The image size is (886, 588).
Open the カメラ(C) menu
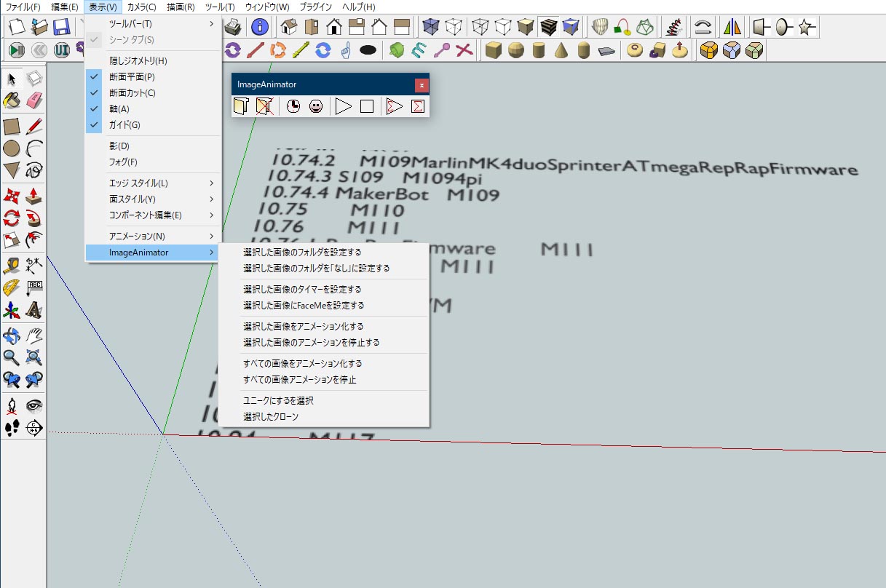(x=141, y=7)
